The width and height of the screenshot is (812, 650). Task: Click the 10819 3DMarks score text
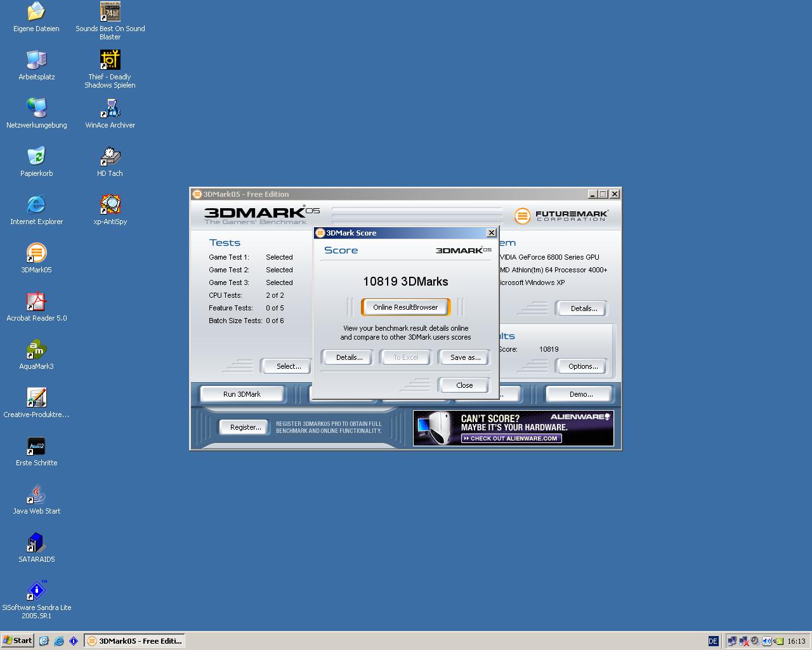tap(405, 281)
